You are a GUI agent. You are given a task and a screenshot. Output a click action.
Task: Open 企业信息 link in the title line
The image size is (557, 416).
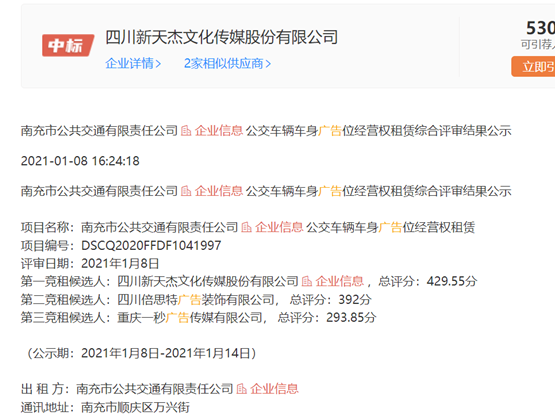219,131
